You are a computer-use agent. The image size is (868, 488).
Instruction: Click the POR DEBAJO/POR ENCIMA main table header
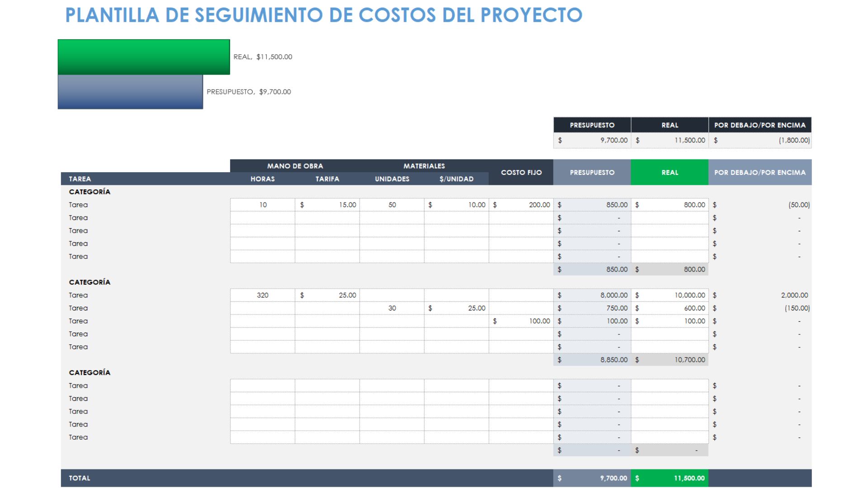coord(760,172)
